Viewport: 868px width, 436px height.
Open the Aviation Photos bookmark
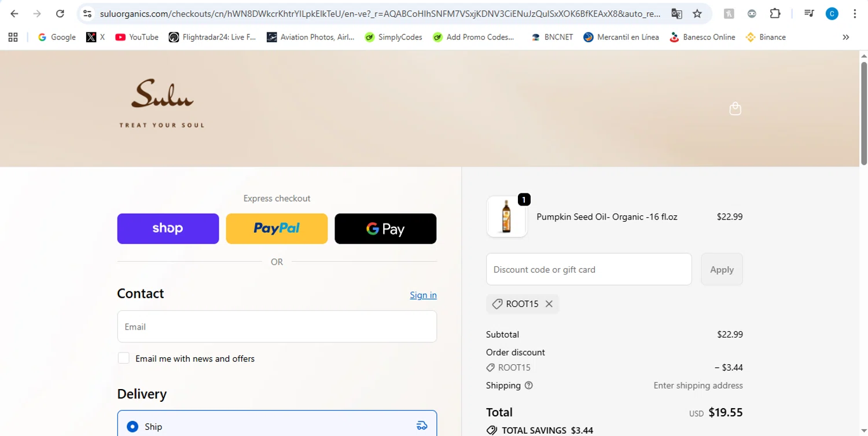point(311,37)
